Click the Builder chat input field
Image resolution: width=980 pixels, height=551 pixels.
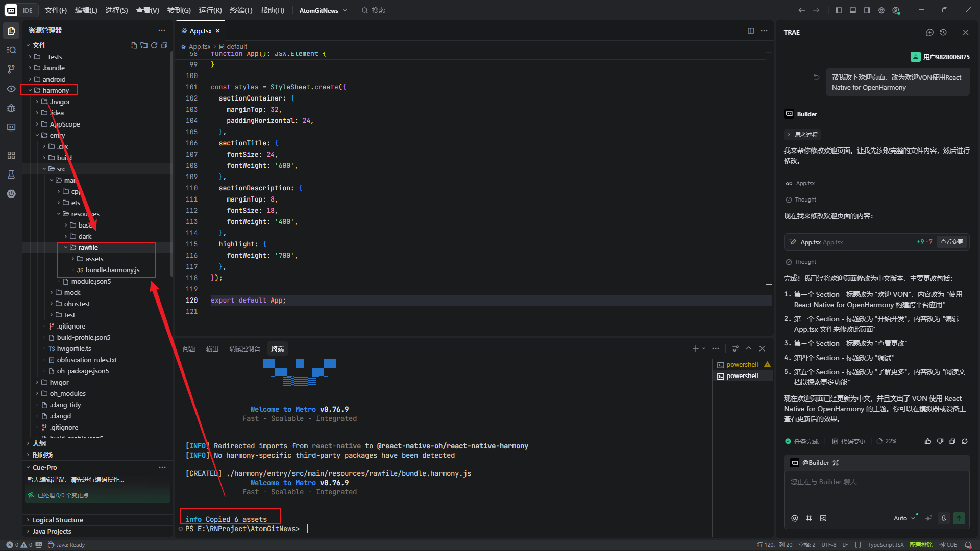(x=876, y=490)
